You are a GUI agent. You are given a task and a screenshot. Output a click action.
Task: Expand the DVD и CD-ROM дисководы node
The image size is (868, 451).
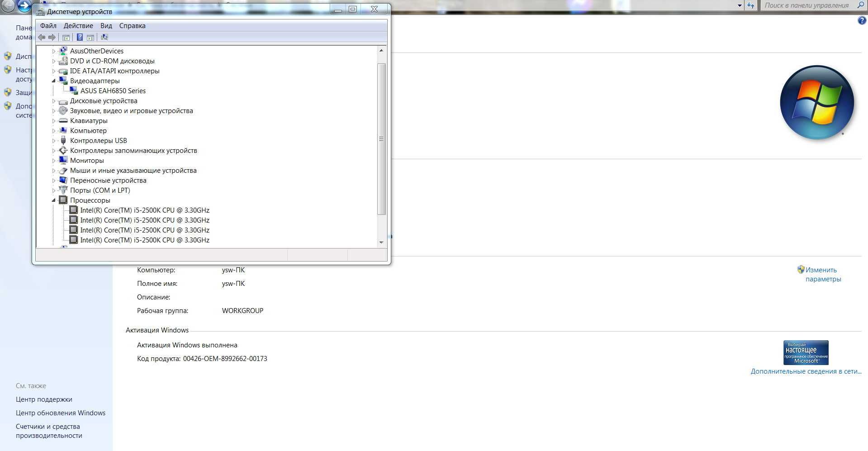[x=54, y=61]
